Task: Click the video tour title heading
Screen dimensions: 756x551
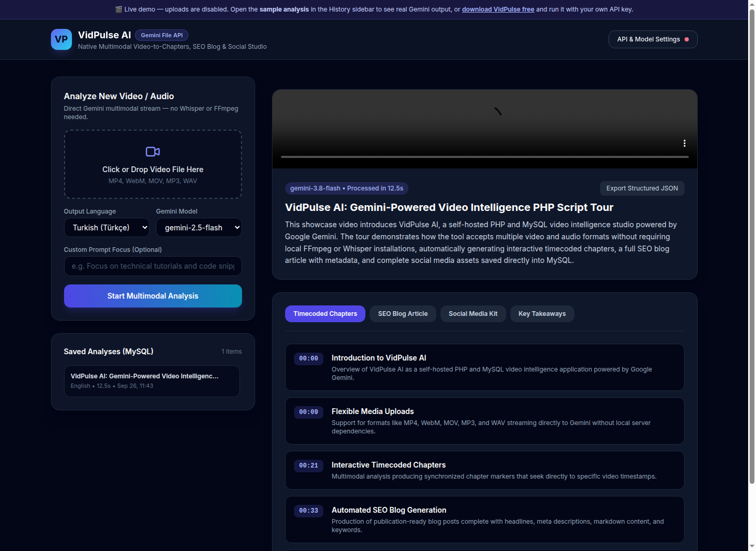Action: tap(449, 207)
